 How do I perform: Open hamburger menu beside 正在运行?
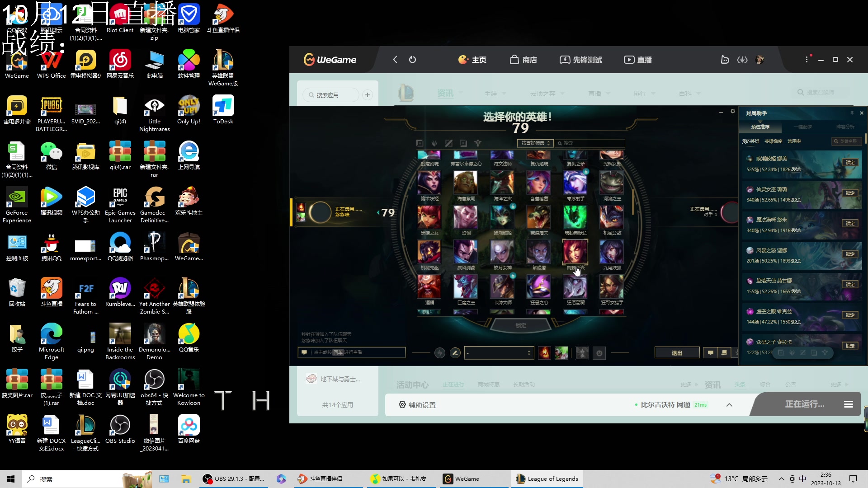click(849, 404)
